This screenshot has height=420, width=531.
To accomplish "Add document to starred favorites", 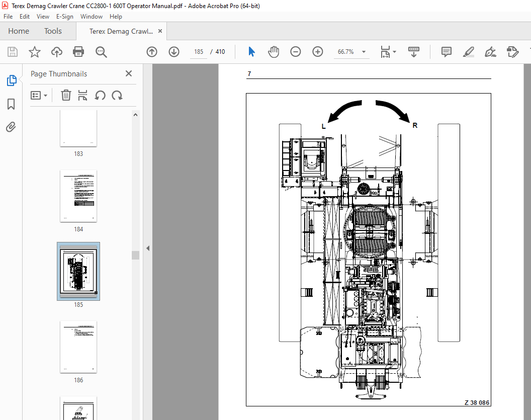I will [x=35, y=52].
